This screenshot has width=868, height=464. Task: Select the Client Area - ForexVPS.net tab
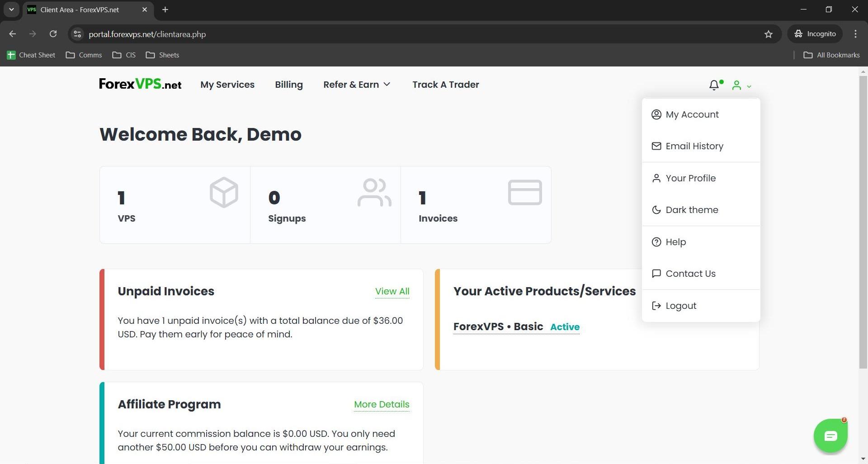[x=87, y=9]
